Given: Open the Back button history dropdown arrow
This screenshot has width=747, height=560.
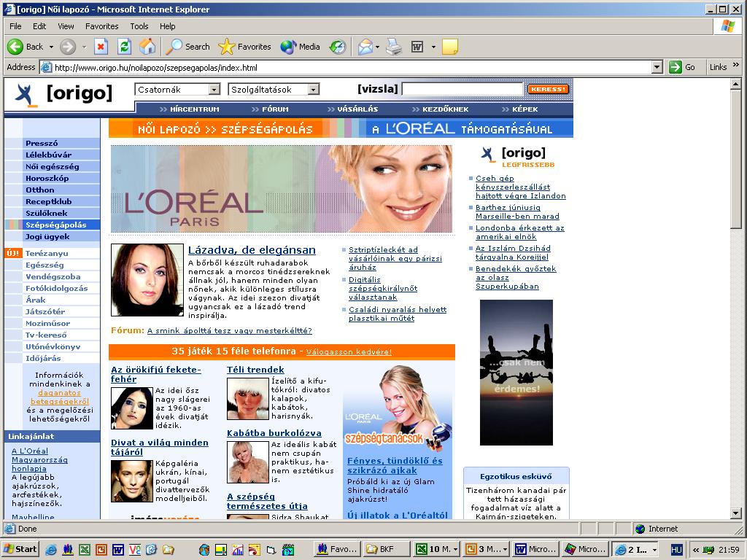Looking at the screenshot, I should tap(52, 47).
